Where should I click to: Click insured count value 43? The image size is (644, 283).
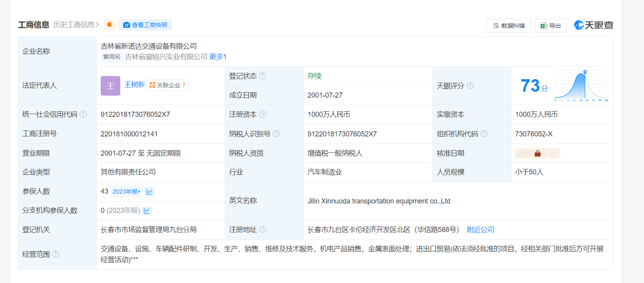coord(104,191)
